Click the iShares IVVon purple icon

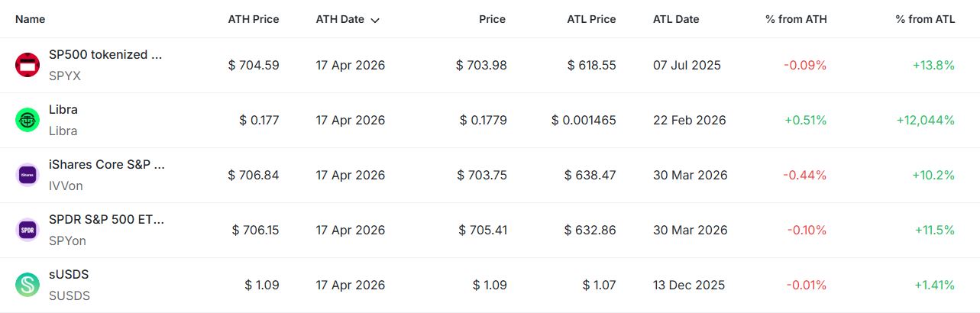coord(27,175)
